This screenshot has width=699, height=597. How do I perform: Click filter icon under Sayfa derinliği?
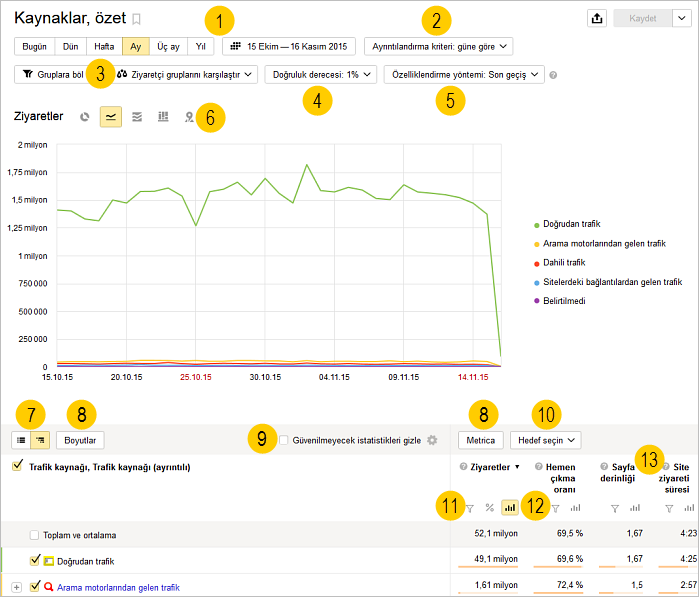(615, 508)
